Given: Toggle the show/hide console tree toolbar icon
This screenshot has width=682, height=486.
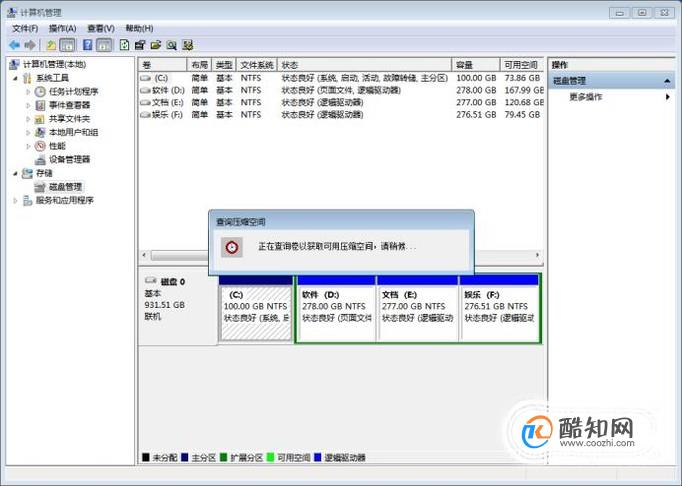Looking at the screenshot, I should (67, 45).
